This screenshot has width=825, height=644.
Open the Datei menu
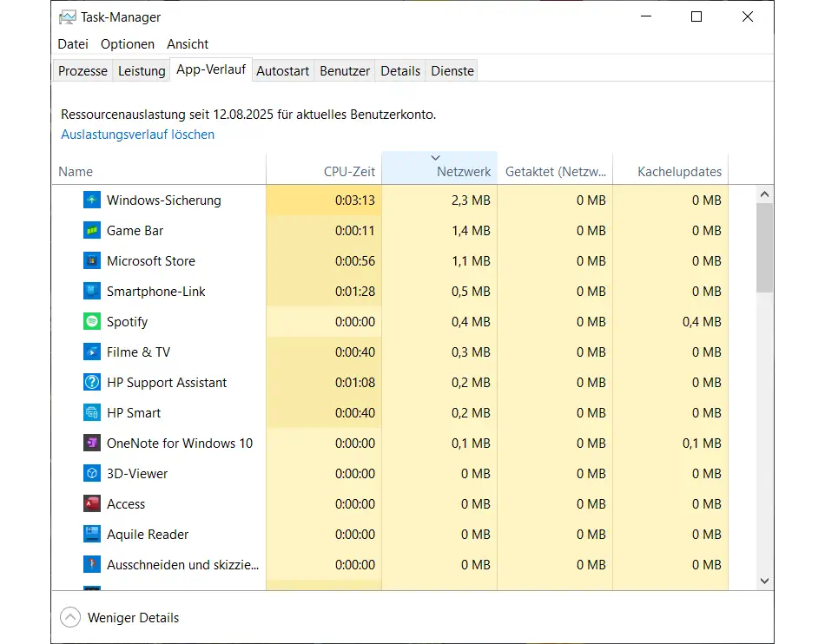(x=73, y=44)
